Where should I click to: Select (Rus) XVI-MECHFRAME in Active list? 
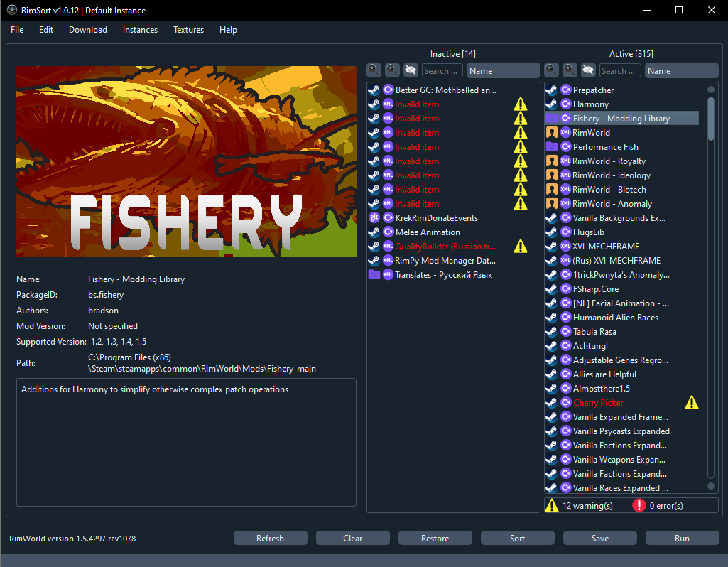[621, 261]
